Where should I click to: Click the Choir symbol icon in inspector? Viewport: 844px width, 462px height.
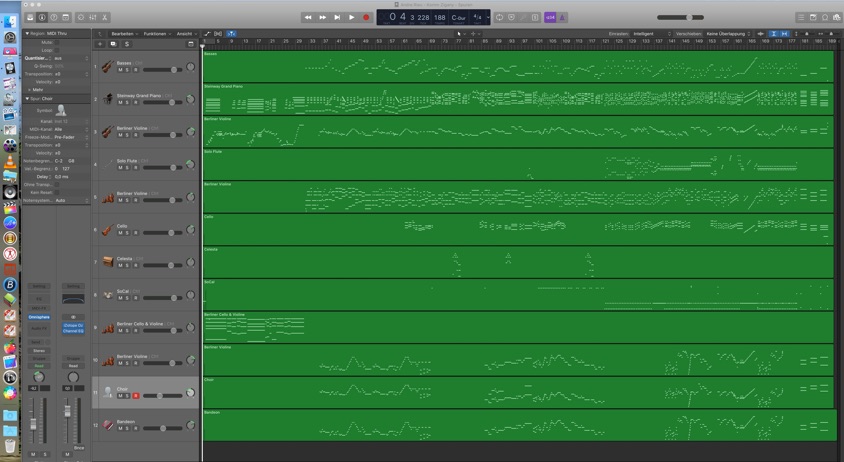coord(61,111)
